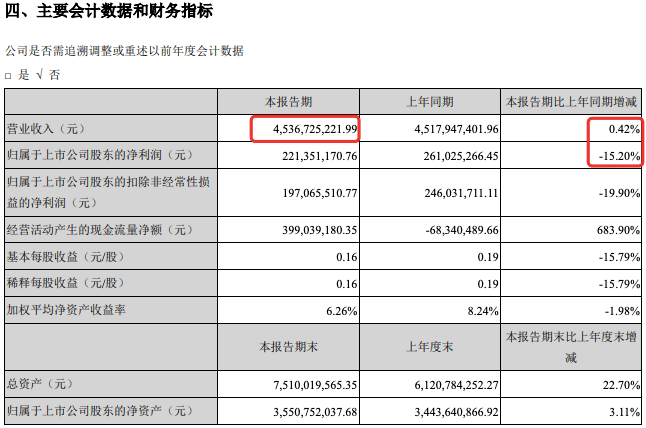This screenshot has height=428, width=646.
Task: Select value 6.26%
Action: [342, 311]
